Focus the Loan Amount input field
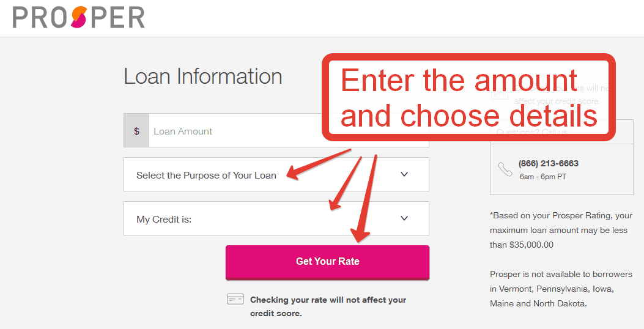The image size is (644, 329). coord(289,131)
